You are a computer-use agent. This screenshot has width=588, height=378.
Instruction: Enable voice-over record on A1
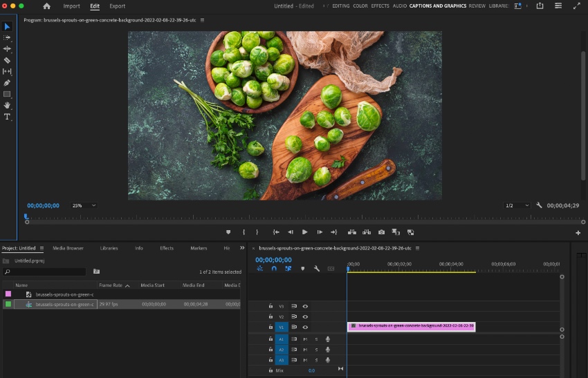[x=328, y=339]
